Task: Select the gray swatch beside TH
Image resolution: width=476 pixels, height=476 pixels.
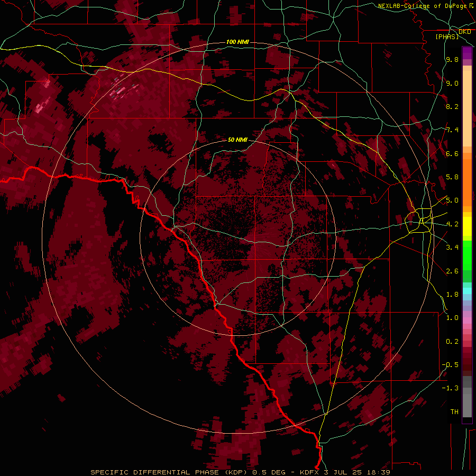Action: 467,406
